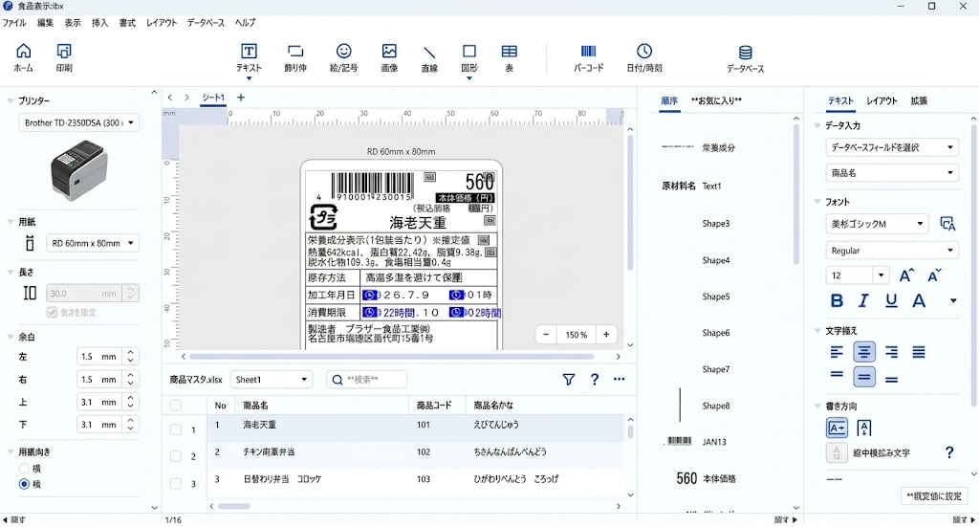980x527 pixels.
Task: Insert 日付/時刻 date and time
Action: (644, 58)
